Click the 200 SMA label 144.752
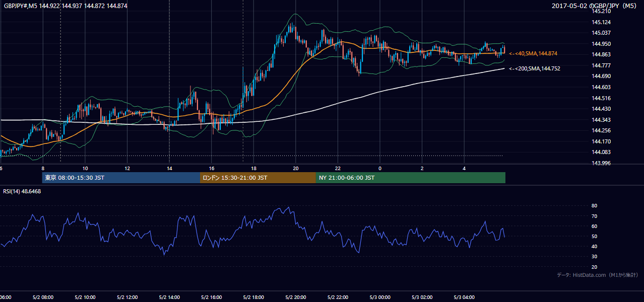 534,68
